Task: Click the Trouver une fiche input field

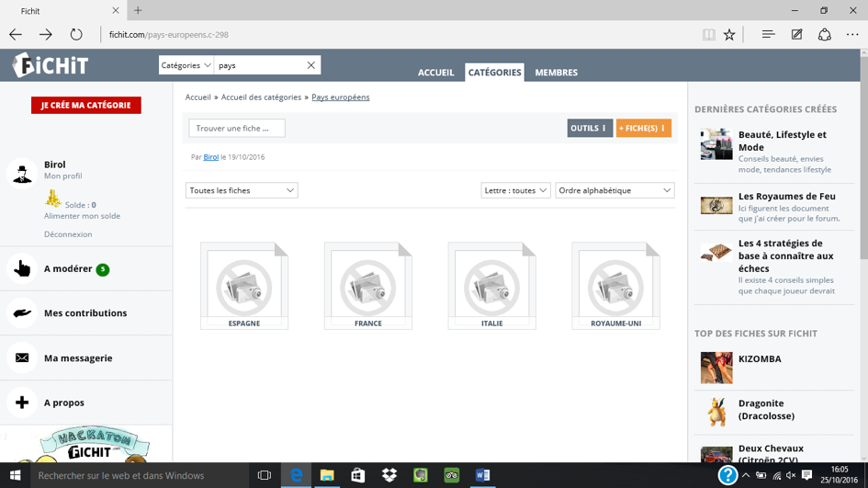Action: click(x=237, y=129)
